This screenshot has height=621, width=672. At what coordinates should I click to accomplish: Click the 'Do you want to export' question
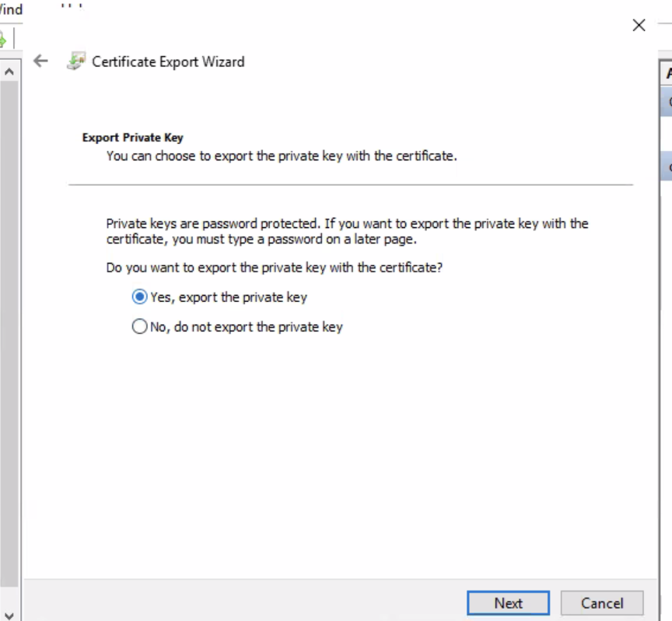[x=275, y=268]
